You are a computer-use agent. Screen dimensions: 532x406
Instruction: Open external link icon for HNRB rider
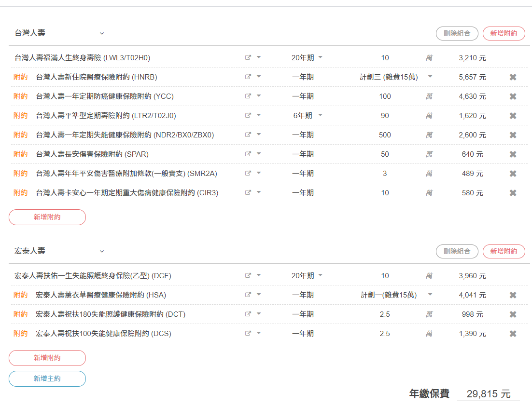248,77
